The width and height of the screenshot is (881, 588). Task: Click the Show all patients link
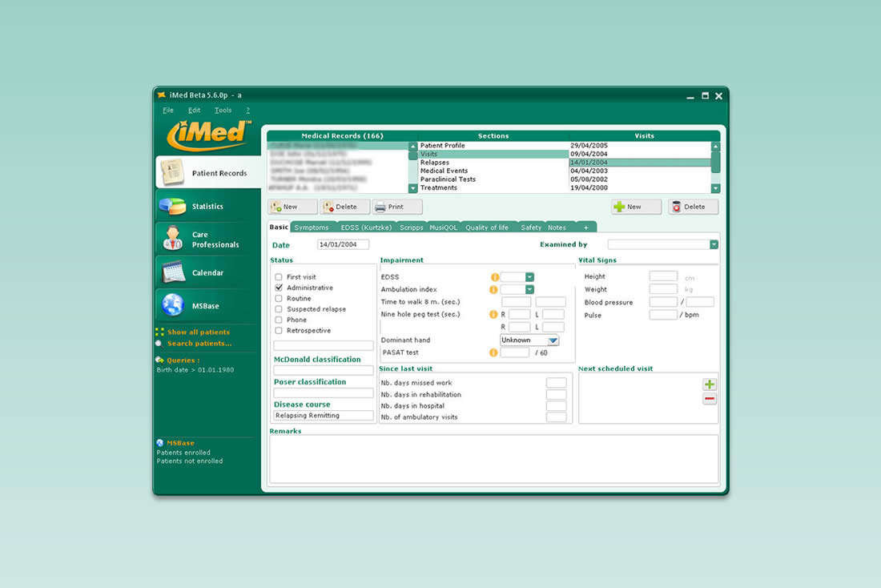pos(198,332)
